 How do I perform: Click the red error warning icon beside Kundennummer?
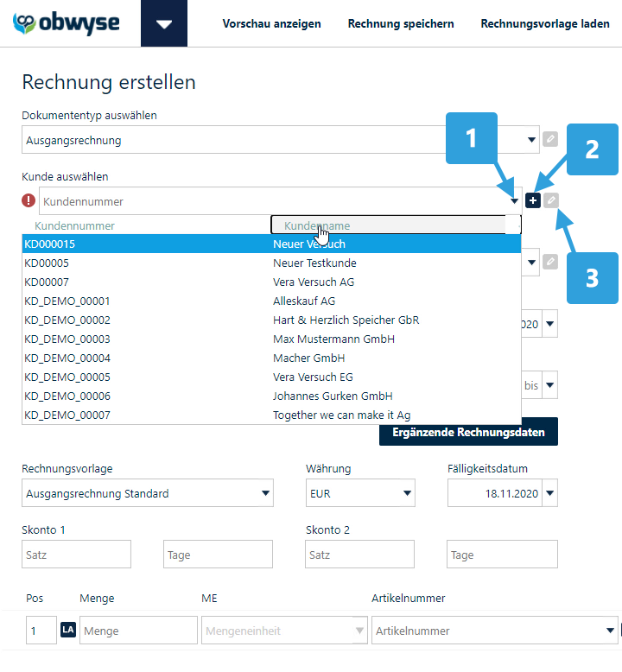pyautogui.click(x=29, y=200)
